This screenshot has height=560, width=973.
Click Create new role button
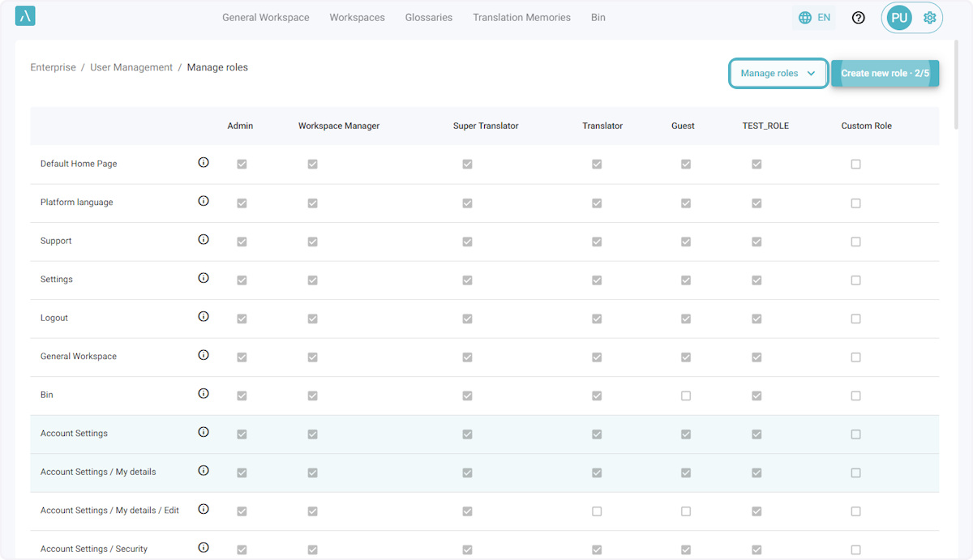point(885,73)
